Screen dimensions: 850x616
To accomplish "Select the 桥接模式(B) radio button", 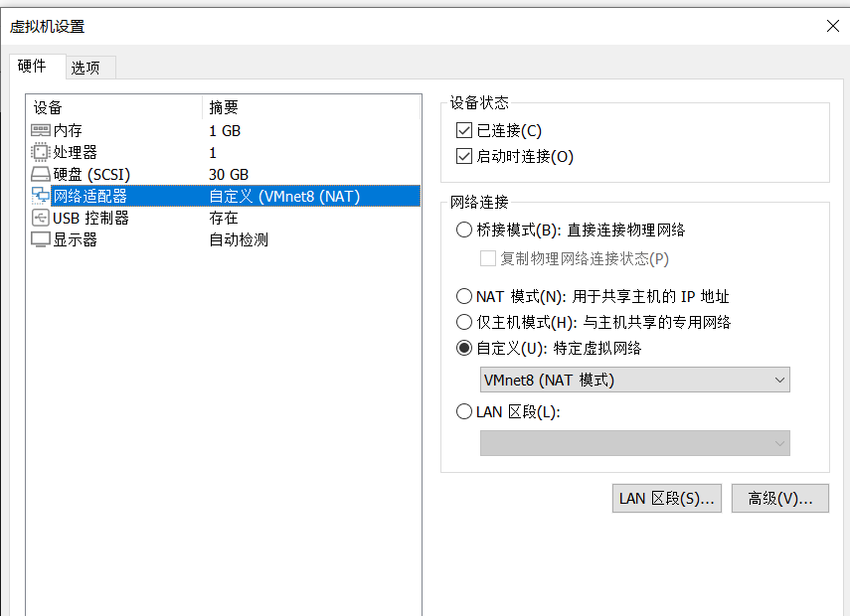I will point(463,229).
